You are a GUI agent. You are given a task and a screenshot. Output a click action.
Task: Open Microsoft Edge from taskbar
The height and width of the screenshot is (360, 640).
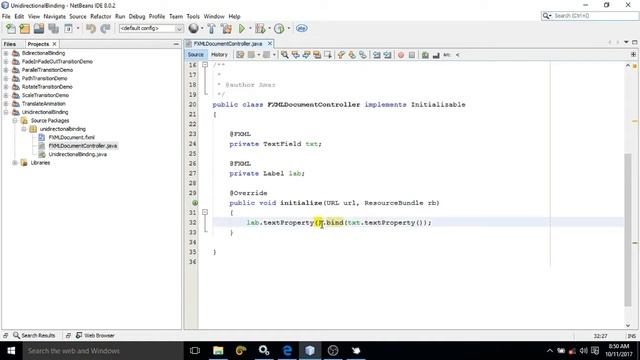(287, 350)
